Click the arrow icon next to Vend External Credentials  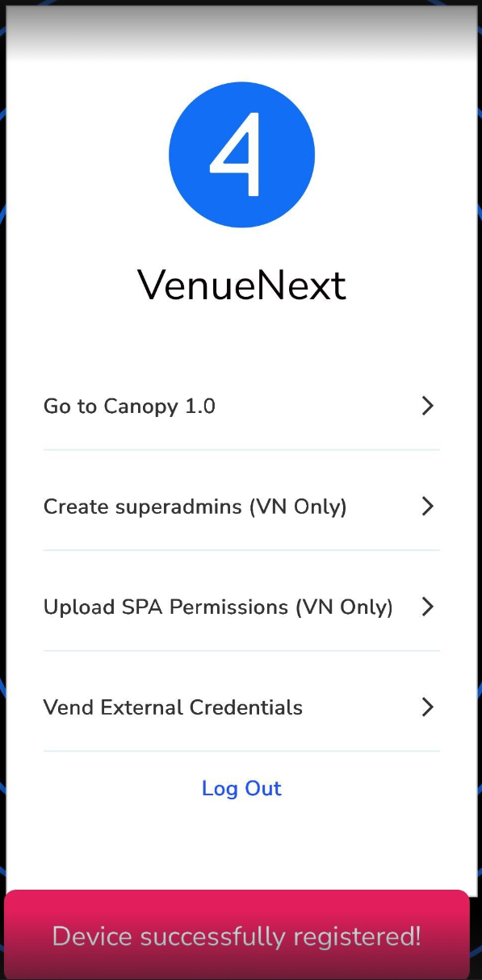coord(428,707)
